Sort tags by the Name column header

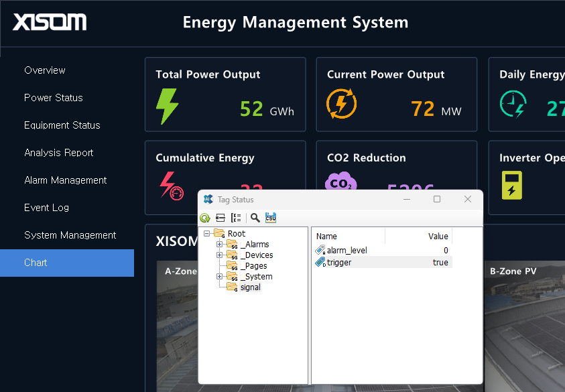point(348,237)
